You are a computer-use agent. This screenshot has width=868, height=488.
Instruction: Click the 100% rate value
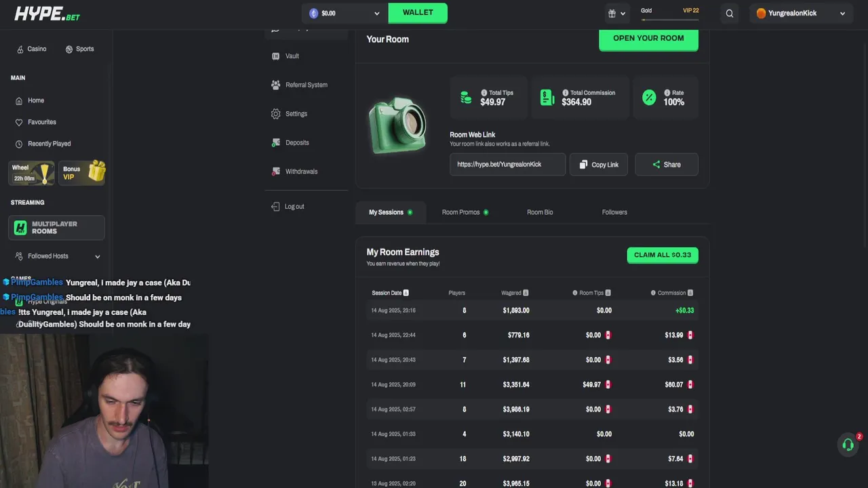click(x=674, y=102)
